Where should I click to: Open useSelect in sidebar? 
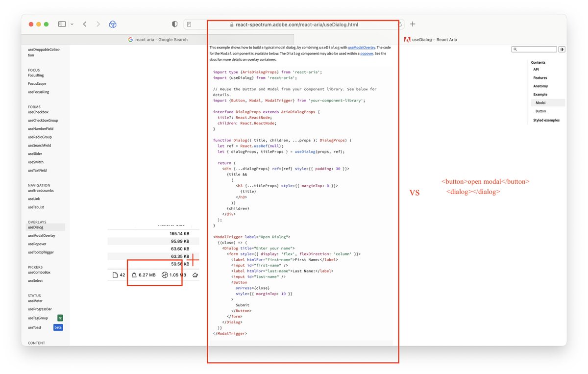click(x=35, y=281)
